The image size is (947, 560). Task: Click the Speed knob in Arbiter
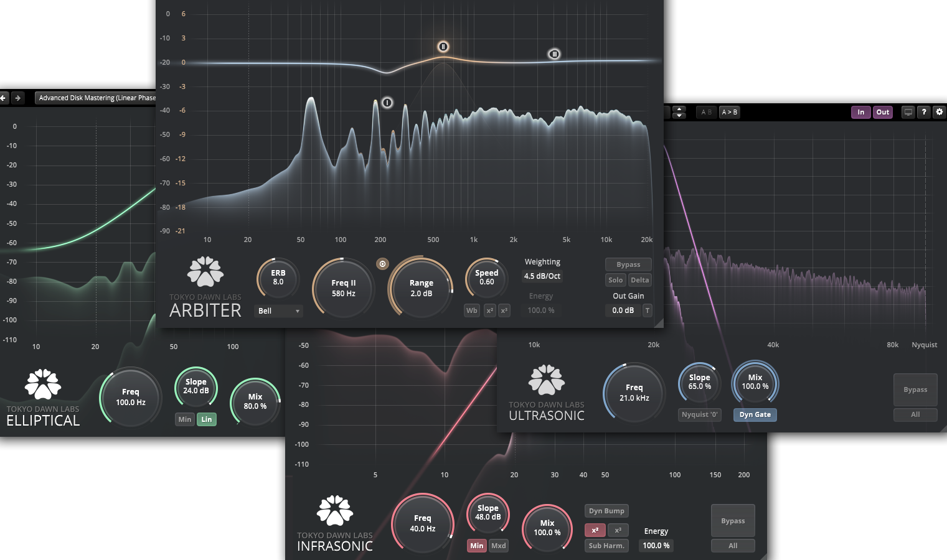pyautogui.click(x=486, y=278)
